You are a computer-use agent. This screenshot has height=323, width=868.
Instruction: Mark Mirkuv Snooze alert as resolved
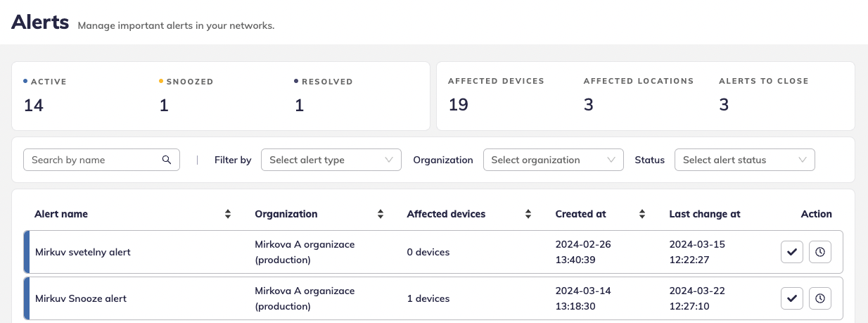pos(792,298)
